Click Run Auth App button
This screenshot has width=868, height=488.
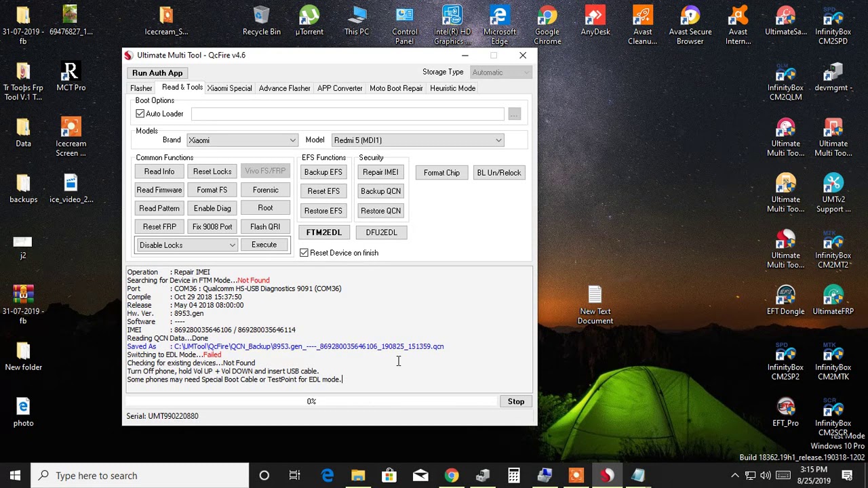click(157, 73)
